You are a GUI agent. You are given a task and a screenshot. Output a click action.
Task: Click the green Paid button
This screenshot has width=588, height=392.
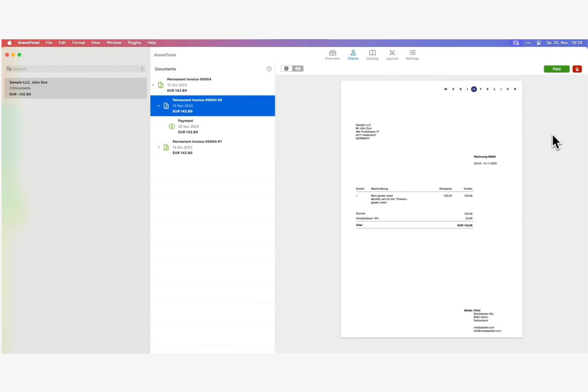click(x=557, y=69)
